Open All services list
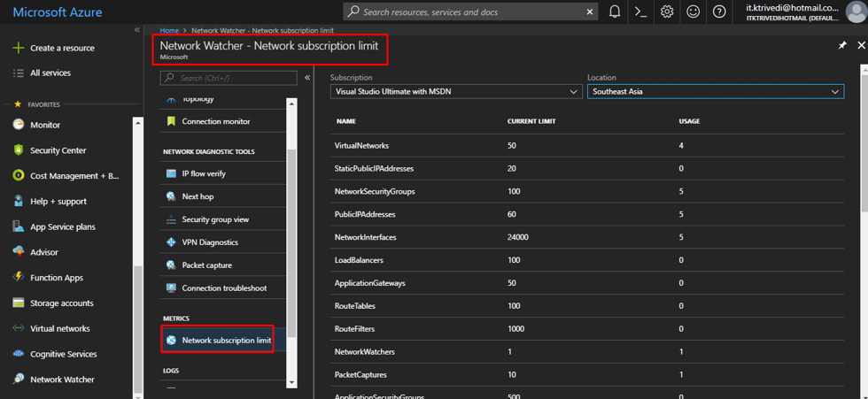Screen dimensions: 868x399 click(50, 73)
